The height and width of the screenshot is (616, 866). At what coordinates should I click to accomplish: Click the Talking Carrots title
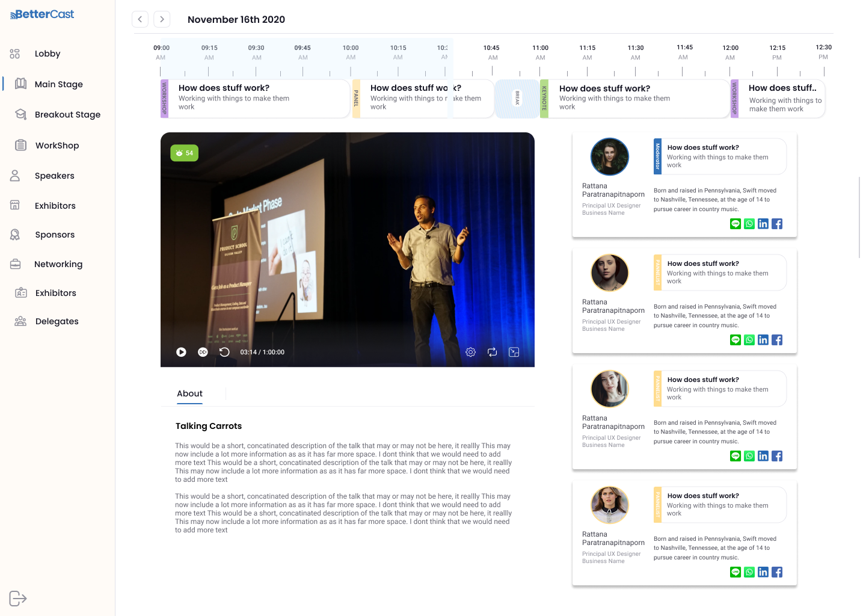[209, 426]
